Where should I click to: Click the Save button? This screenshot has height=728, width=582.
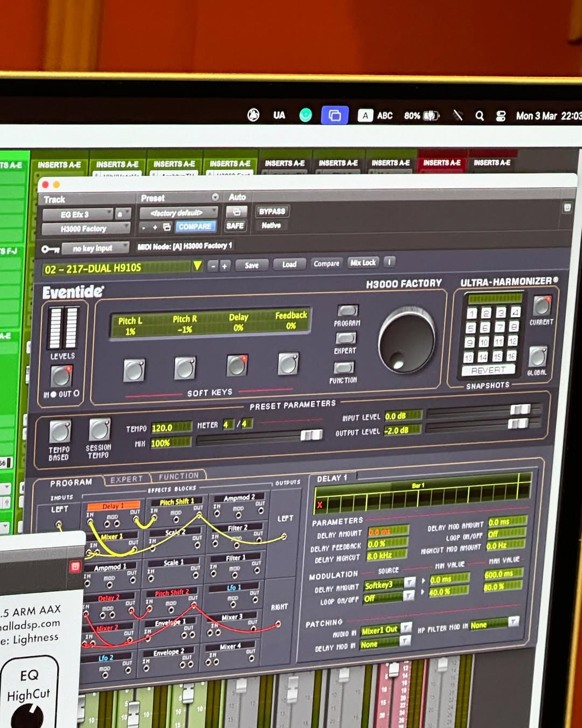pos(252,265)
